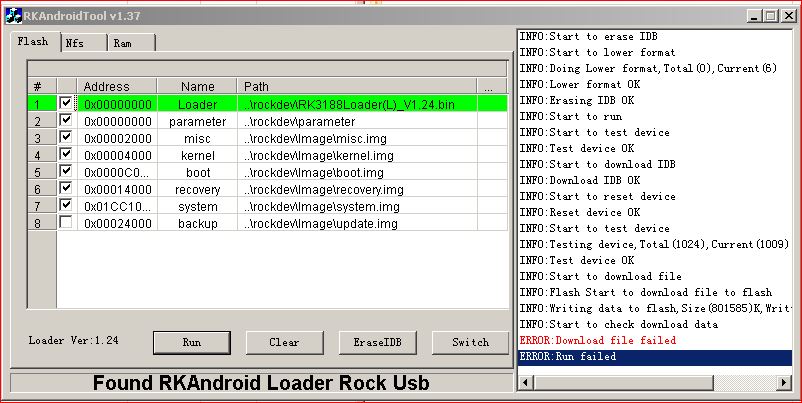Click the recovery name cell

tap(197, 190)
